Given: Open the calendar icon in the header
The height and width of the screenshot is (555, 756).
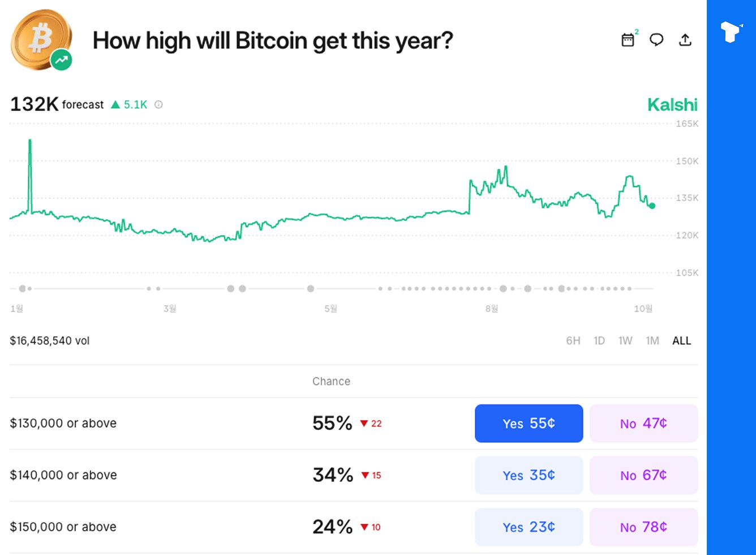Looking at the screenshot, I should (x=628, y=40).
